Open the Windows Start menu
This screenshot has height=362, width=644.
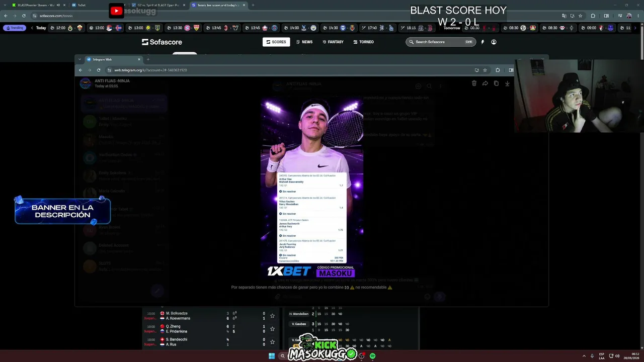point(272,356)
